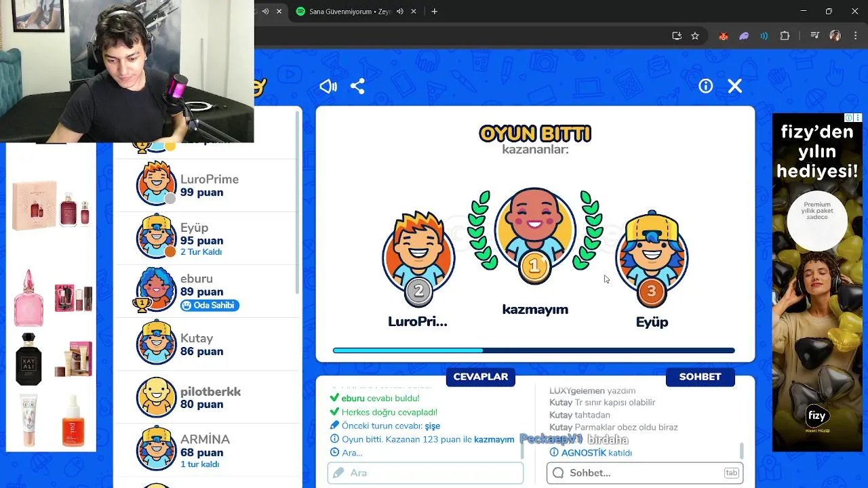Click pink perfume bottle product image
Viewport: 868px width, 488px height.
29,298
